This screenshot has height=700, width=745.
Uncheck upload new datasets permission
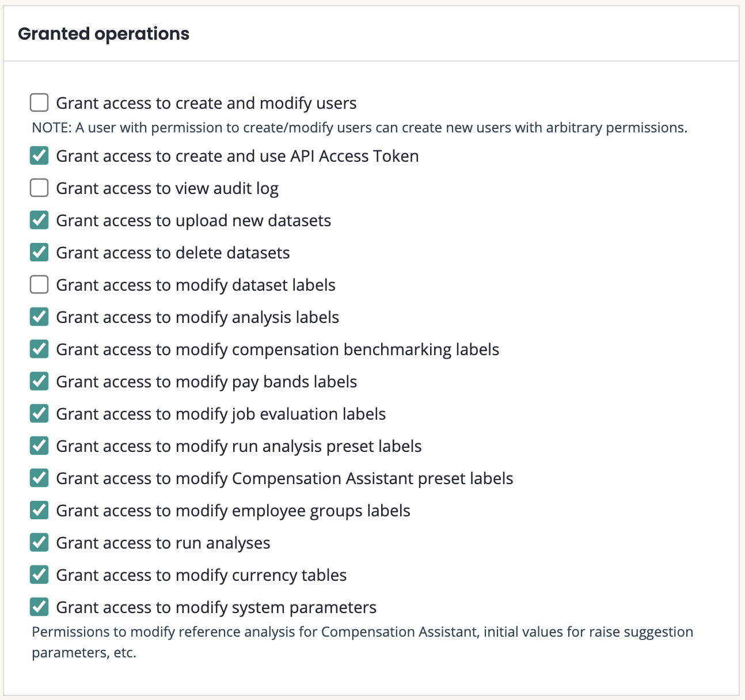tap(39, 220)
